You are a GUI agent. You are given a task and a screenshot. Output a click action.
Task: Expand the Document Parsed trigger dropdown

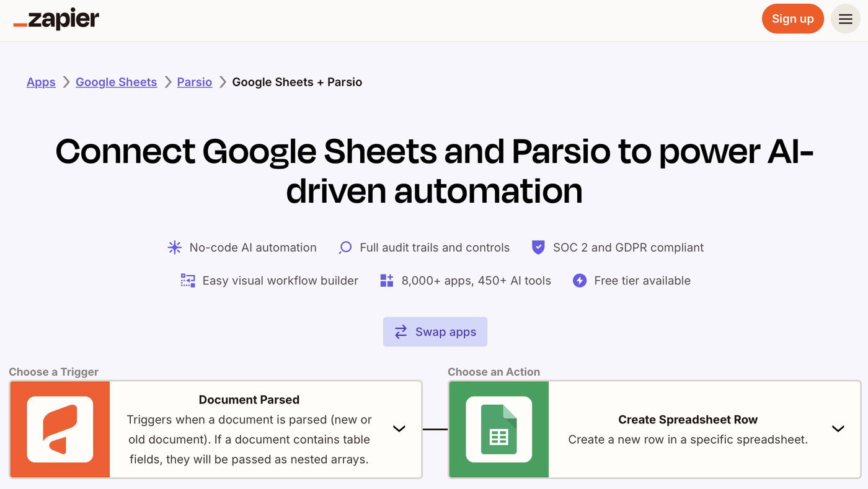[x=399, y=429]
